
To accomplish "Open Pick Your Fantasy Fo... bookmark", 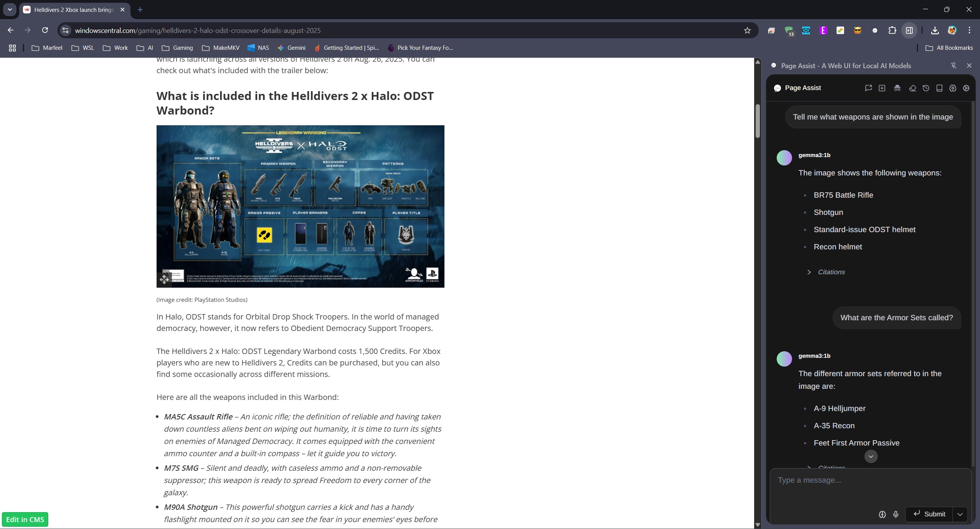I will point(420,48).
